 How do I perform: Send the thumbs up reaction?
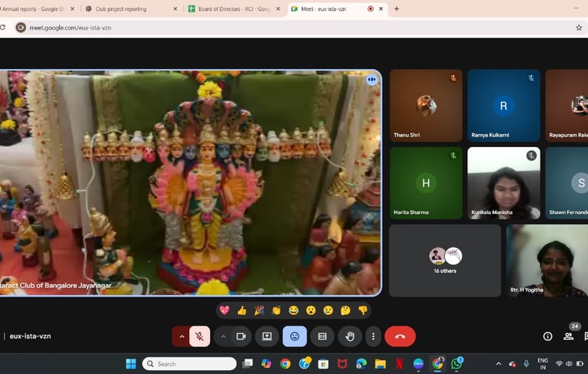(x=242, y=310)
